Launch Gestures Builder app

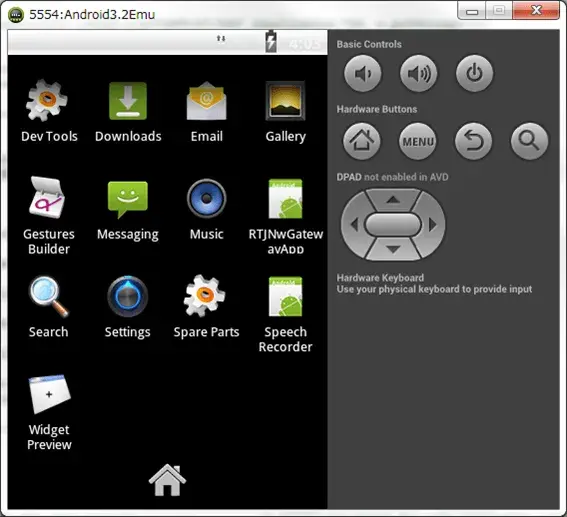[49, 216]
